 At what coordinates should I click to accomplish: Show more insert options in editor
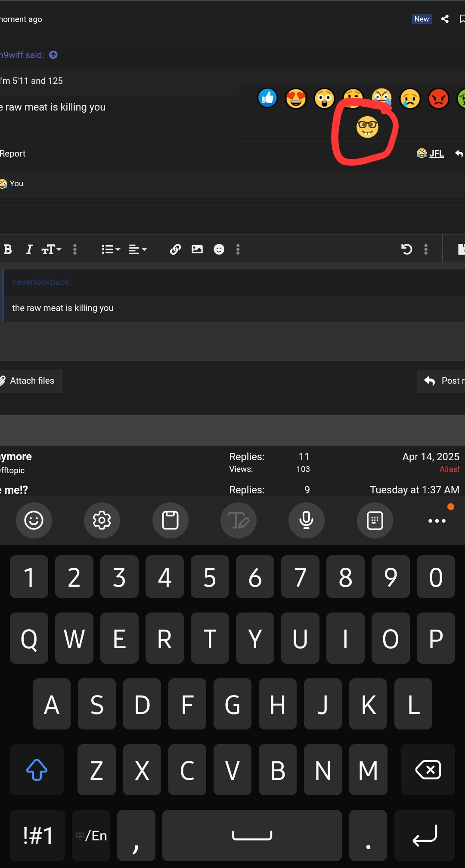238,249
